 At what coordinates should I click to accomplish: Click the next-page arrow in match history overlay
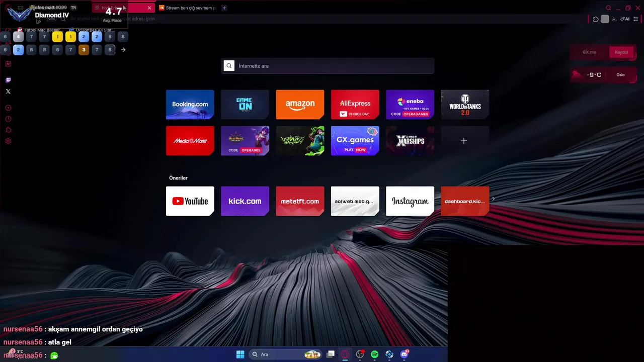(x=123, y=50)
